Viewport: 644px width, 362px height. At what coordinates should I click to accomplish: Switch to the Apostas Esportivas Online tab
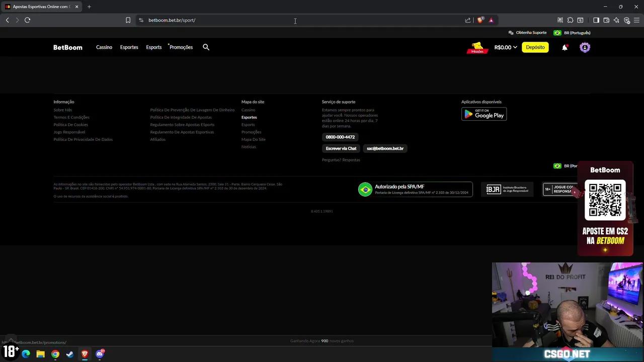tap(40, 7)
